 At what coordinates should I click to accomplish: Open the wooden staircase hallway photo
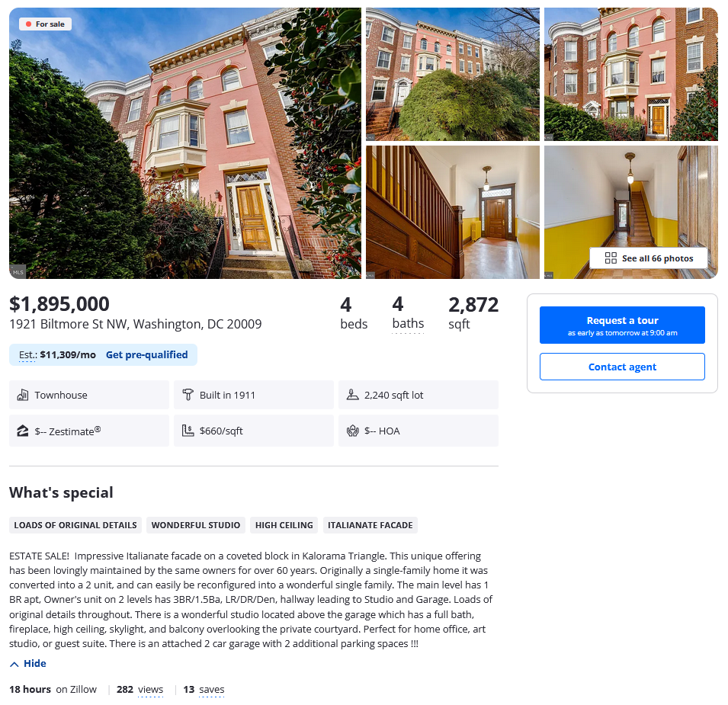click(453, 212)
